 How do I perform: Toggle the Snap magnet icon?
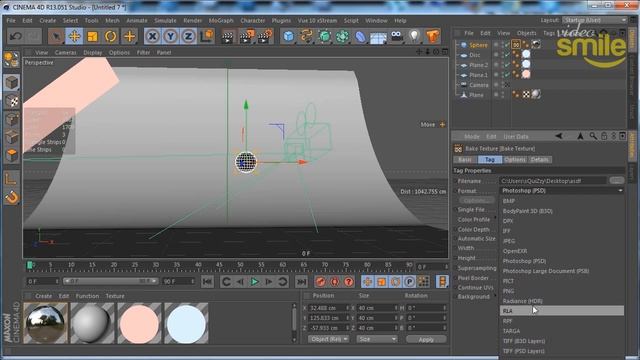coord(12,197)
